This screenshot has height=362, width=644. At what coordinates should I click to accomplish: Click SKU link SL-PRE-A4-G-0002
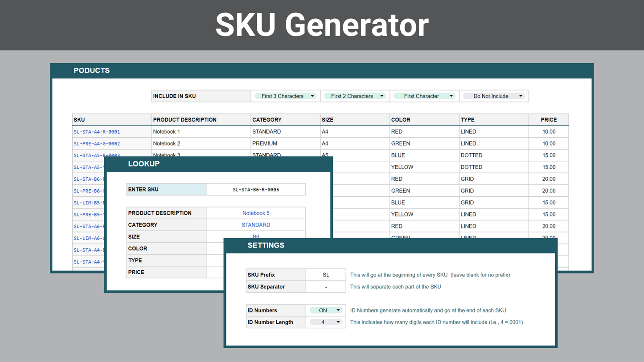97,144
